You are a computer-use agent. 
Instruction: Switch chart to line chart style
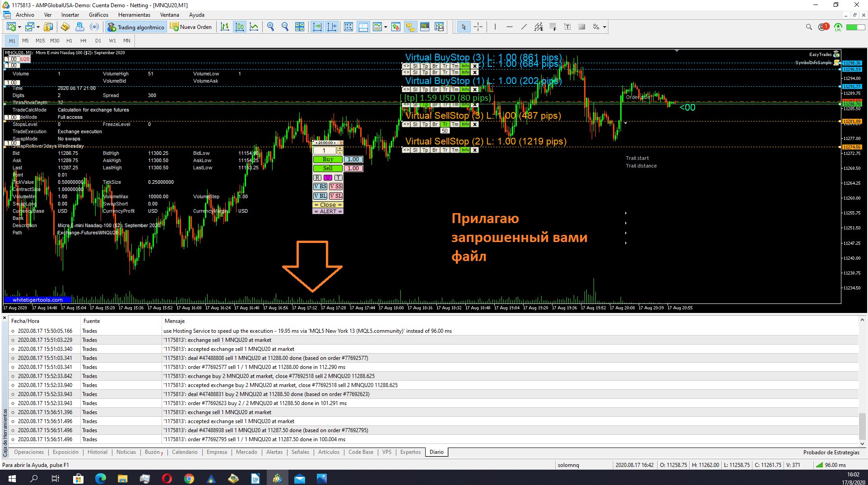(x=254, y=27)
